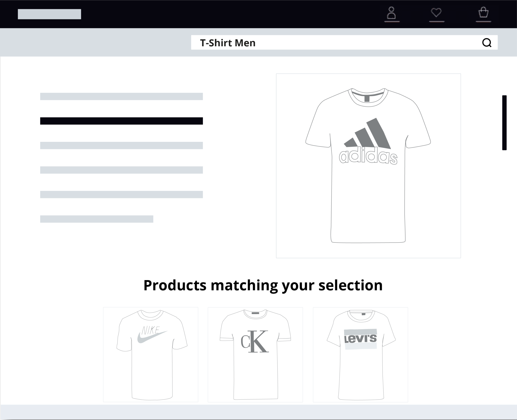Select the Levi's T-shirt product
Viewport: 517px width, 420px height.
pyautogui.click(x=360, y=355)
